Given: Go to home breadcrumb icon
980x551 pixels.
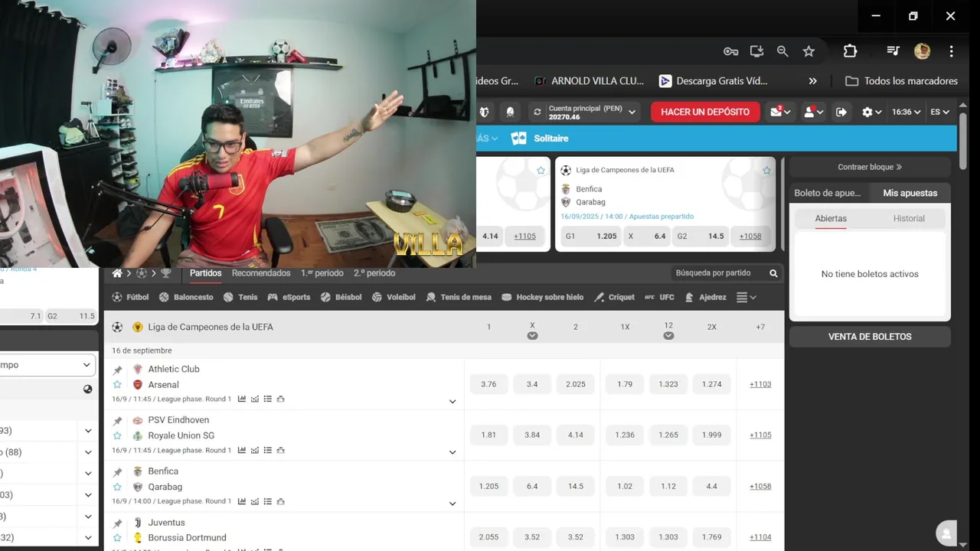Looking at the screenshot, I should 117,273.
